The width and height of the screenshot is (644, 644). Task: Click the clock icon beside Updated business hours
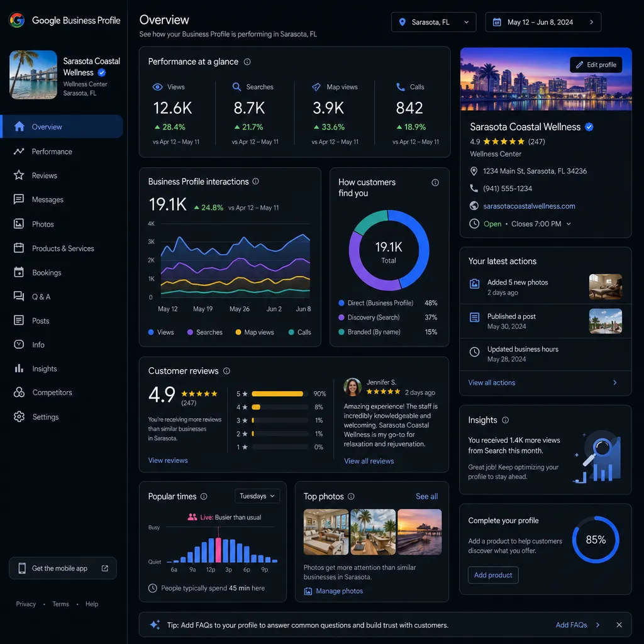474,352
